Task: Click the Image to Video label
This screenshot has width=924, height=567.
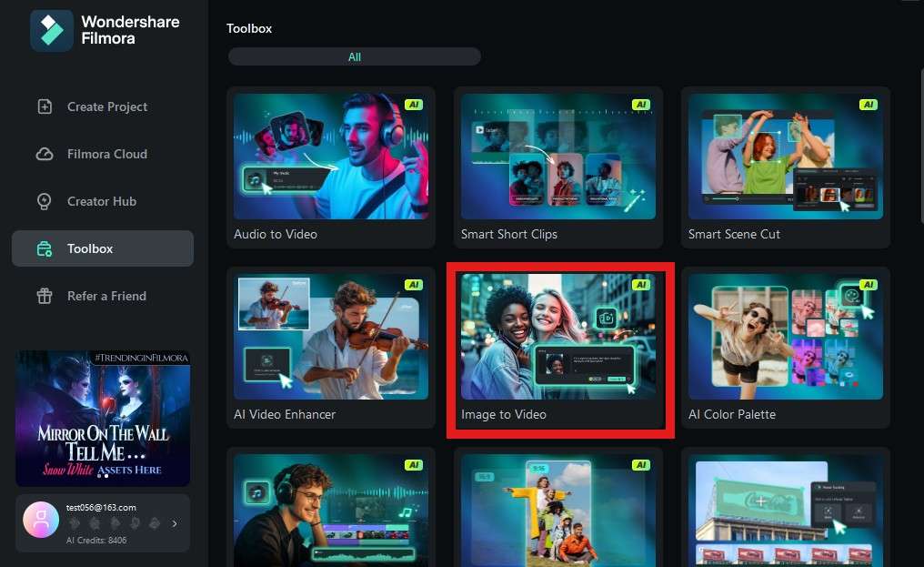Action: (x=504, y=414)
